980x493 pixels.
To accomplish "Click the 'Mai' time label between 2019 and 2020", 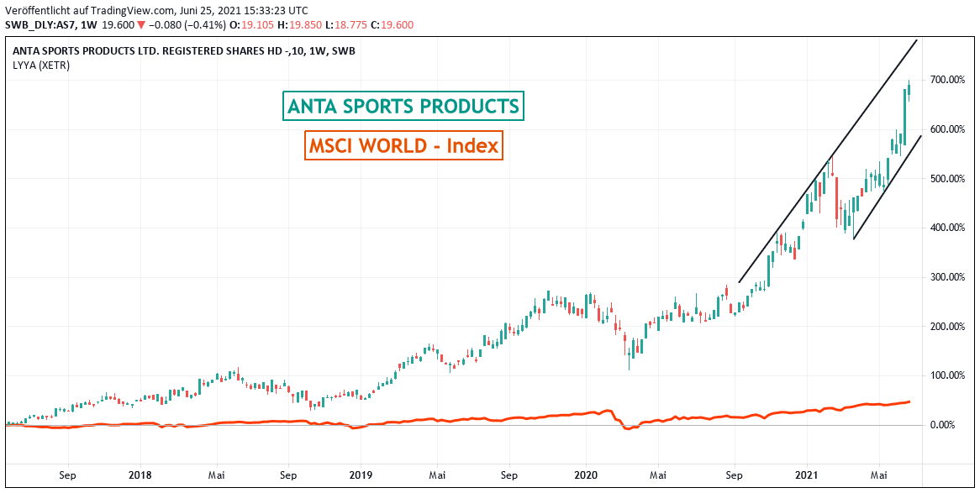I will [x=438, y=475].
